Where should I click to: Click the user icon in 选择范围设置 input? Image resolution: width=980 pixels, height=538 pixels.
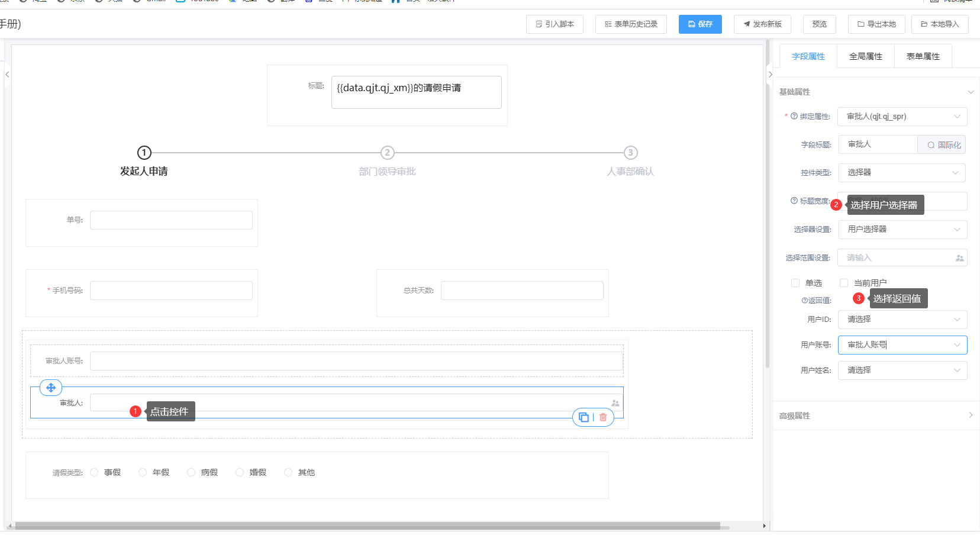click(x=959, y=258)
